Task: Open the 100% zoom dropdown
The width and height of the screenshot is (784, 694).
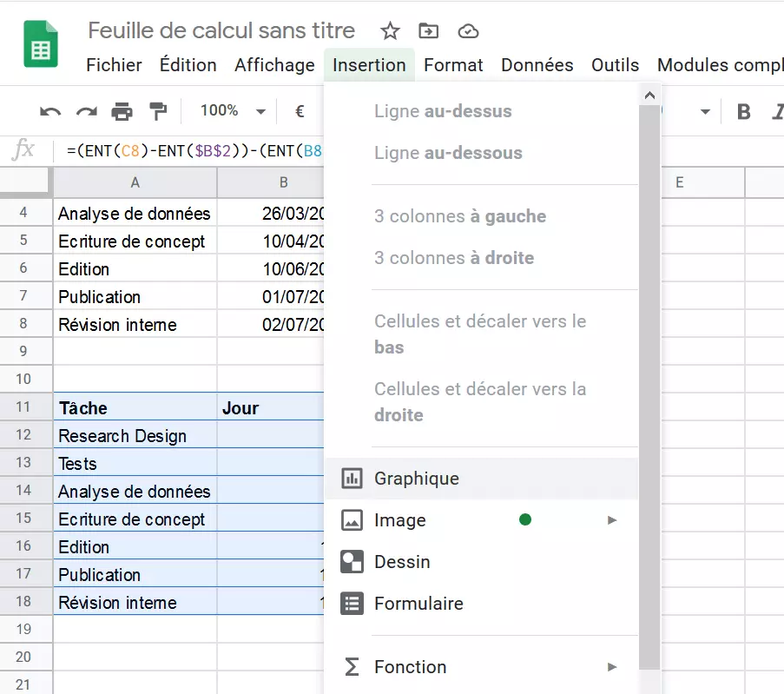Action: [x=233, y=111]
